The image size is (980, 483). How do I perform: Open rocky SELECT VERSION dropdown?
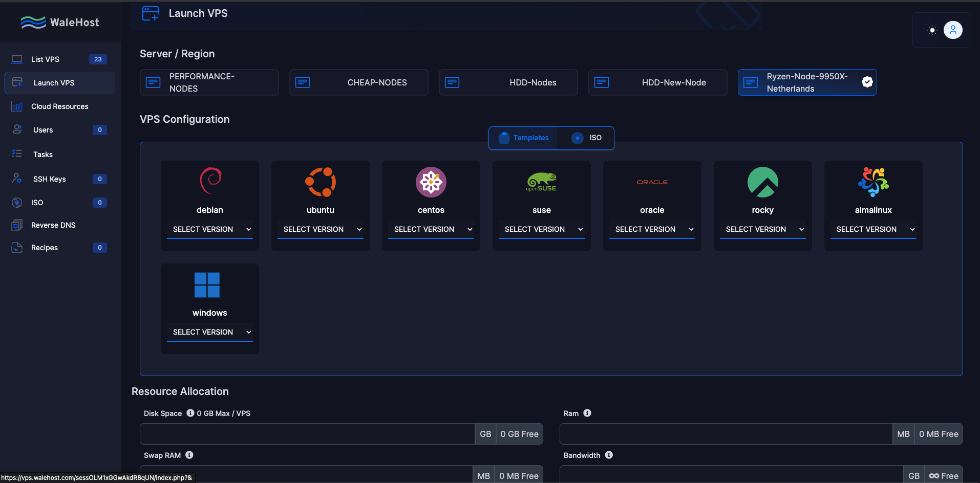pyautogui.click(x=763, y=229)
